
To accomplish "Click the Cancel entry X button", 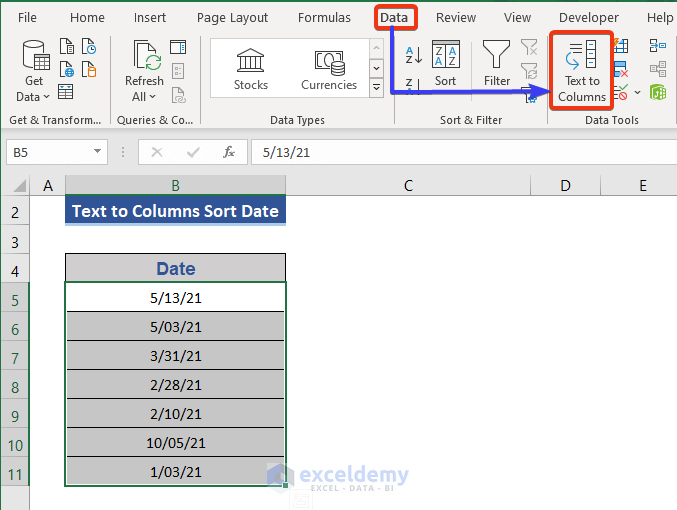I will click(x=157, y=152).
